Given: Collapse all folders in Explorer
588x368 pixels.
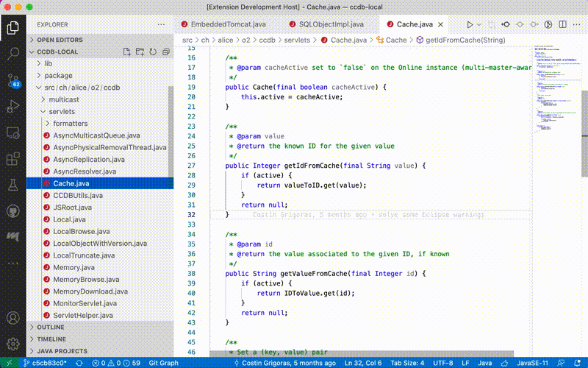Looking at the screenshot, I should point(166,52).
